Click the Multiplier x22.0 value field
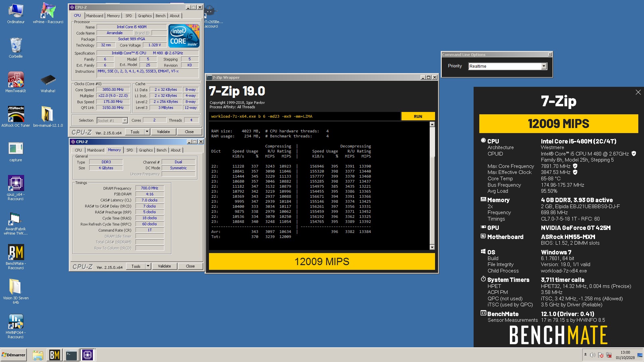Viewport: 644px width, 362px height. [x=113, y=96]
